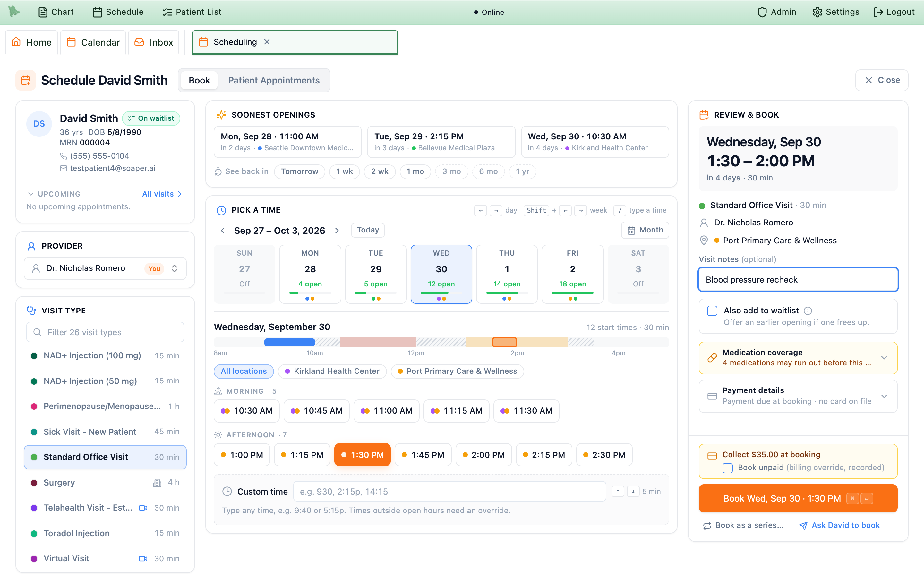The image size is (924, 578).
Task: Click the Logout icon
Action: click(878, 12)
